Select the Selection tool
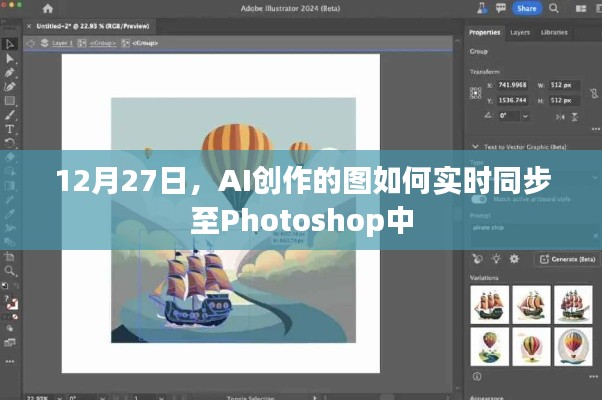The width and height of the screenshot is (602, 400). tap(10, 44)
